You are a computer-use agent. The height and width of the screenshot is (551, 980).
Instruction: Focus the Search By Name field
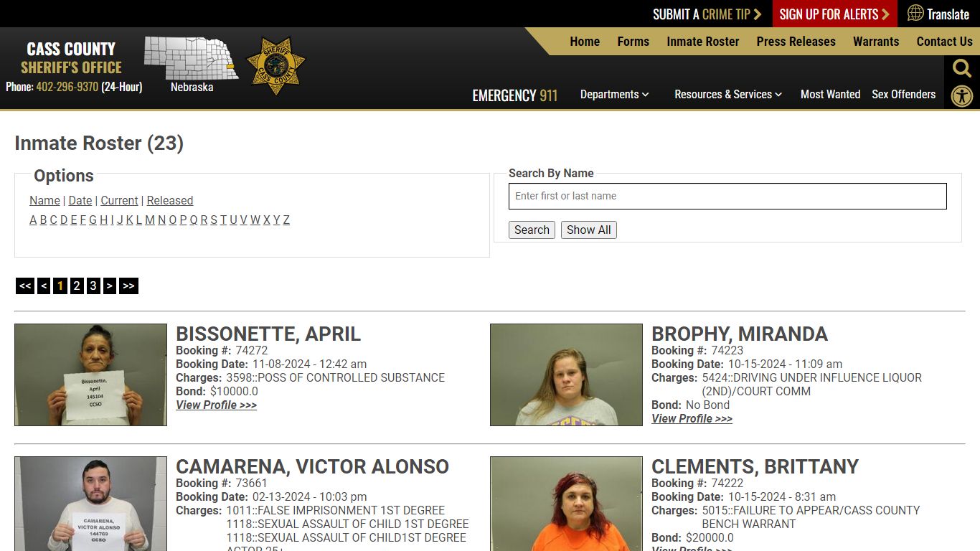click(x=727, y=196)
